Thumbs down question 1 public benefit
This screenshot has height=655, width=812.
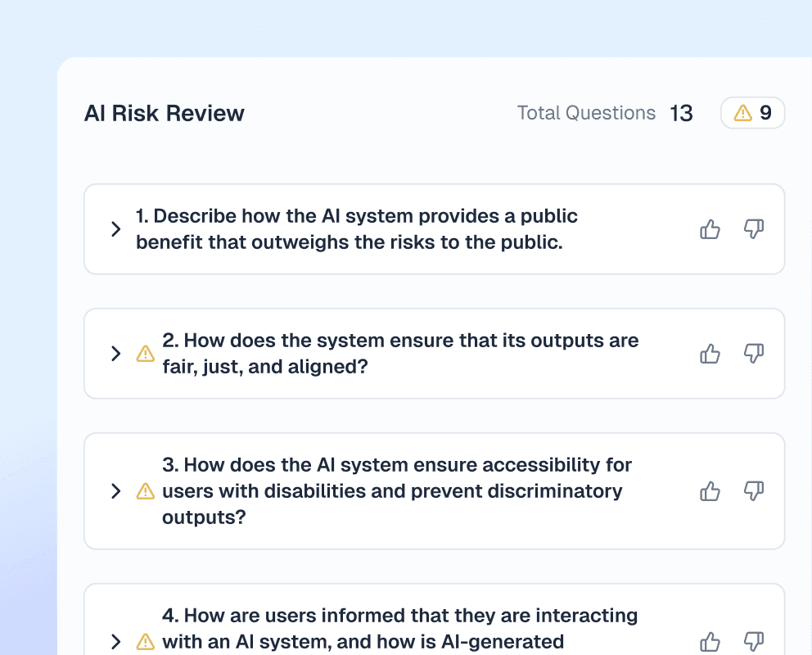(x=753, y=229)
